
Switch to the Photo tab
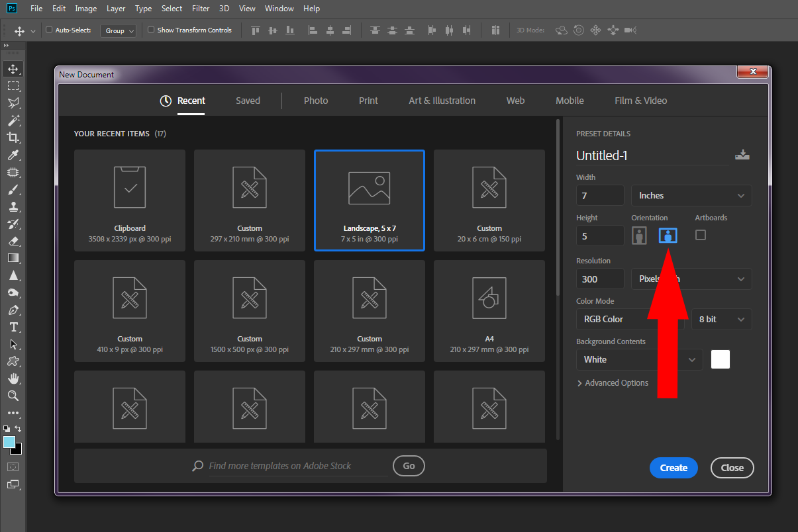[316, 101]
